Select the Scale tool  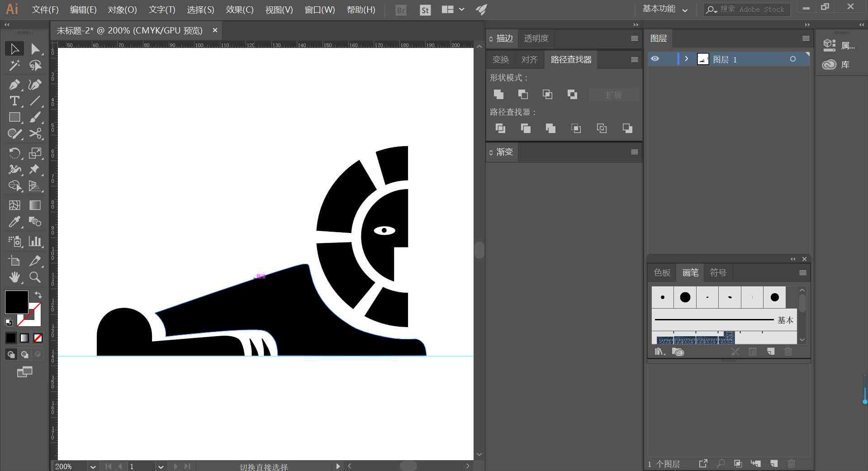tap(35, 153)
